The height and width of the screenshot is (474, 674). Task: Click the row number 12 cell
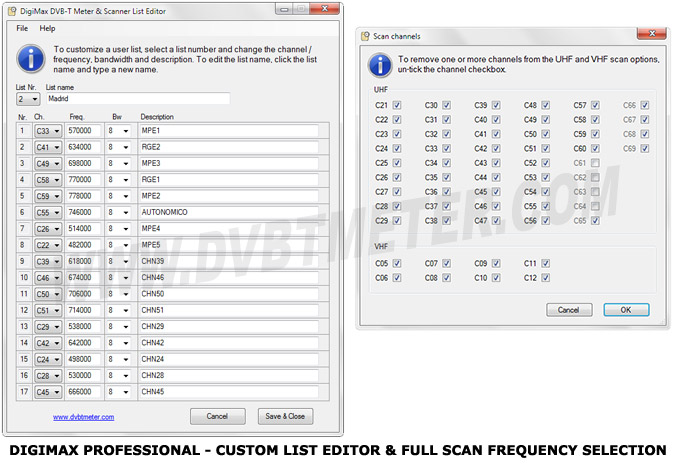coord(24,310)
